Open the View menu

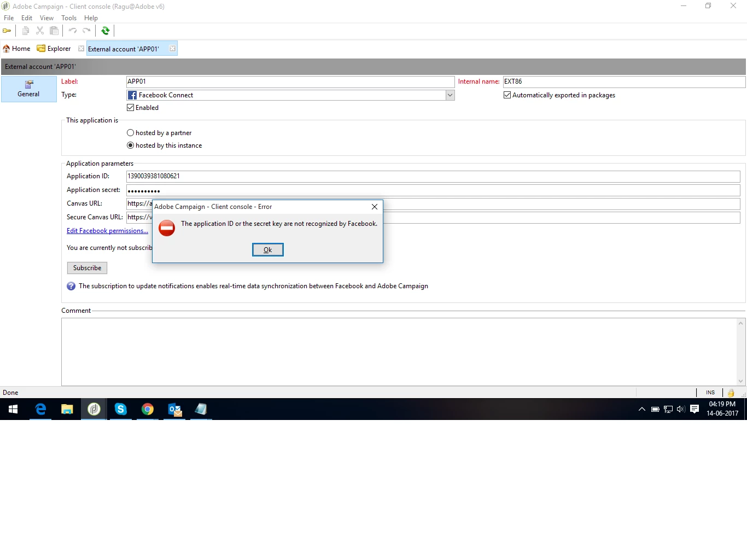pyautogui.click(x=46, y=18)
